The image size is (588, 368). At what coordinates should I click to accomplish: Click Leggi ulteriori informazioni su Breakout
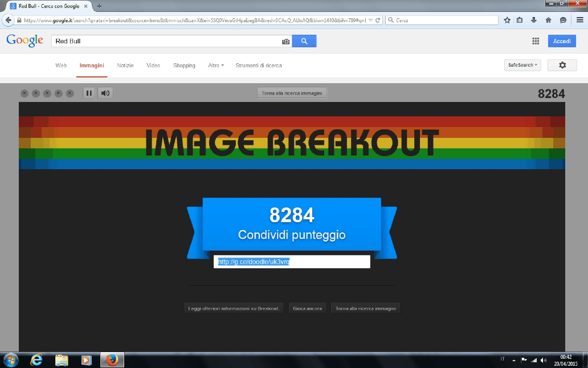(234, 308)
